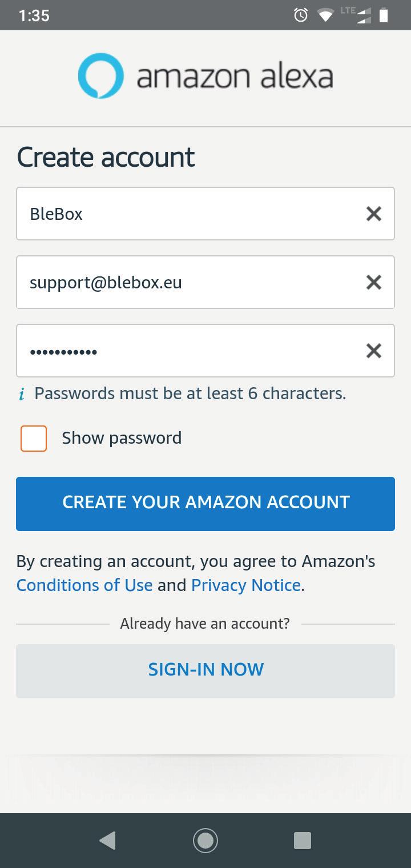
Task: Tap the recent apps square button
Action: click(302, 840)
